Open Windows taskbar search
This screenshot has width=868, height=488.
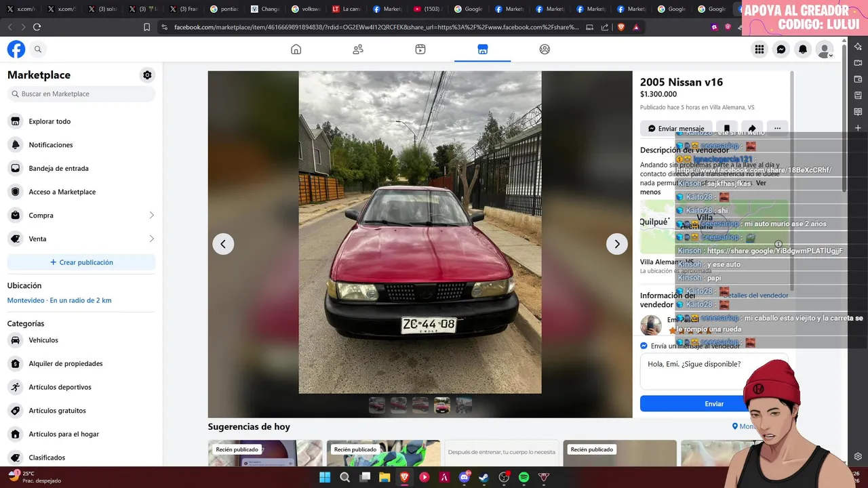click(344, 477)
